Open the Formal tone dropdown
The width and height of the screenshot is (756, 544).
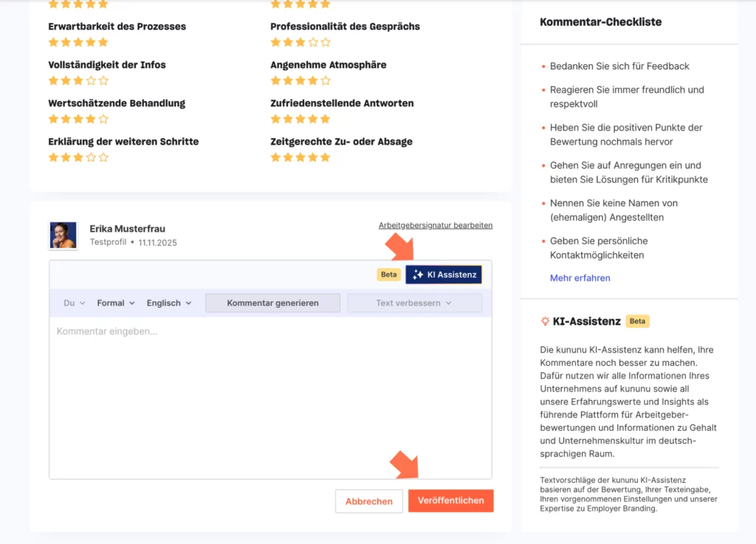116,303
